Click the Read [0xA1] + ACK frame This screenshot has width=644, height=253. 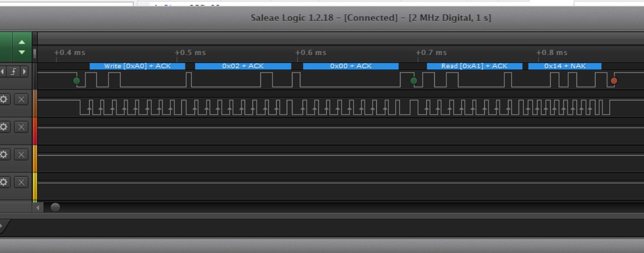[x=474, y=66]
